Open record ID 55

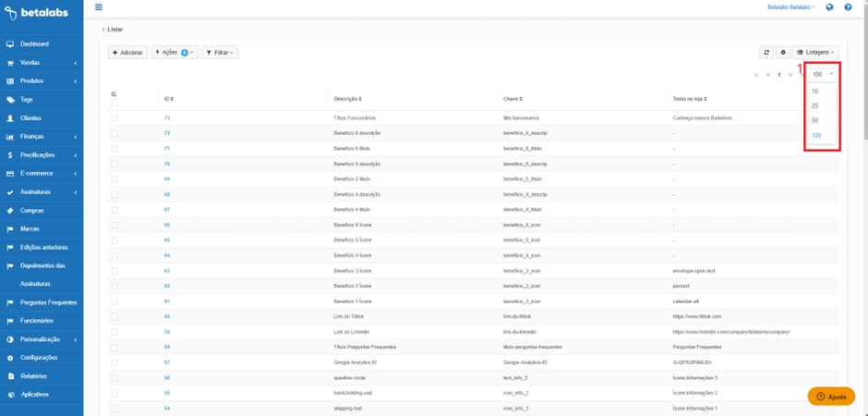coord(166,393)
